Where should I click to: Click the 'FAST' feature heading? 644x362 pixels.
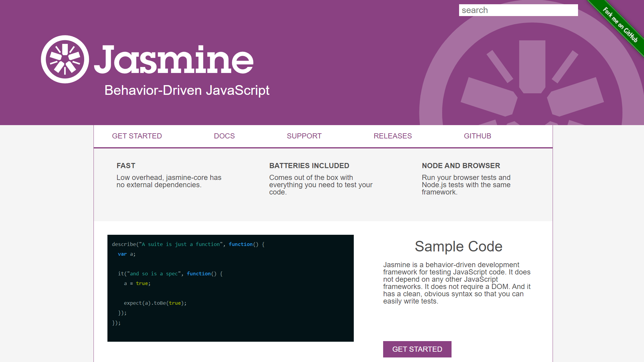[126, 165]
